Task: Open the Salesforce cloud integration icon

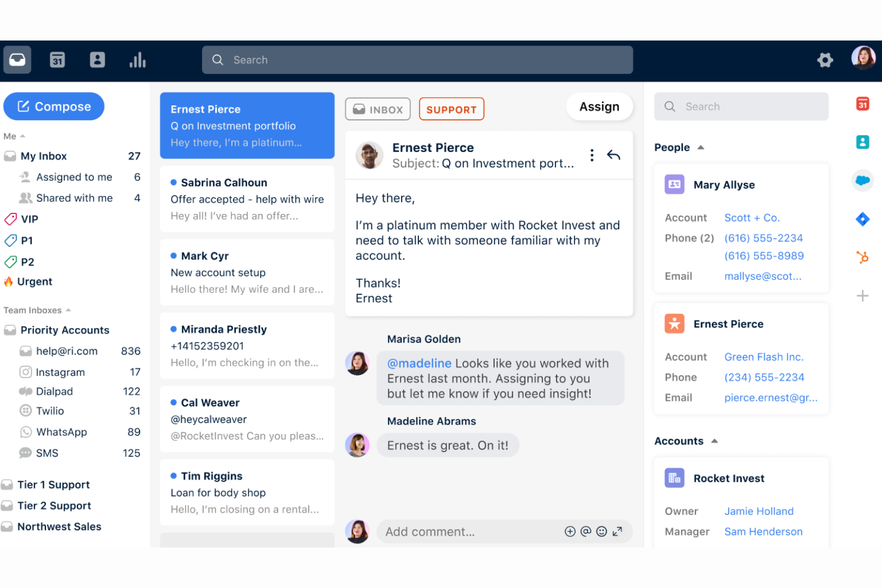Action: [x=862, y=180]
